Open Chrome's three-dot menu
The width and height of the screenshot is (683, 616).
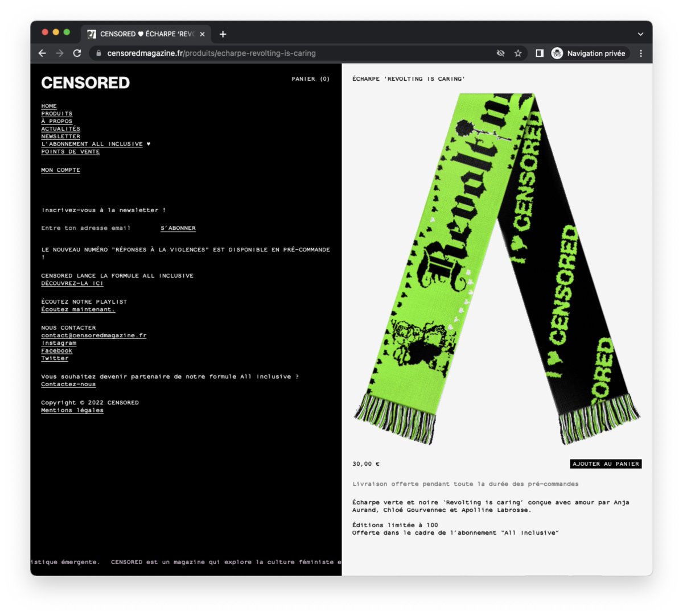coord(641,53)
